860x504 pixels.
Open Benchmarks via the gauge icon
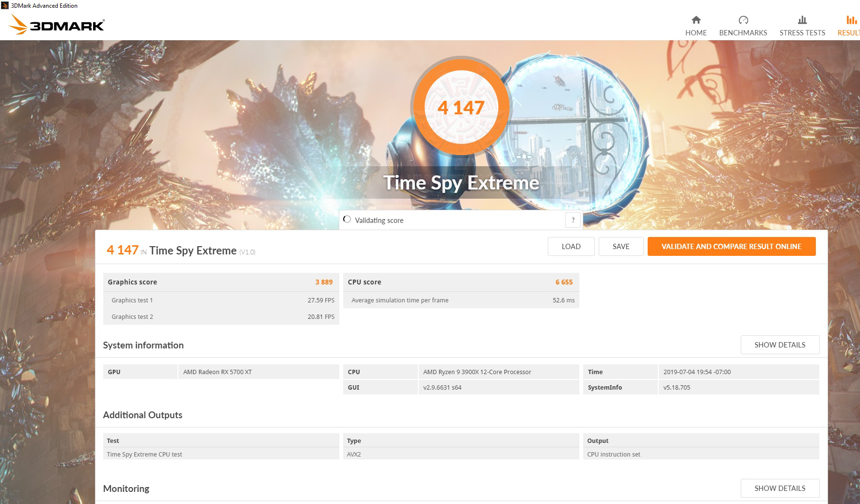[743, 20]
